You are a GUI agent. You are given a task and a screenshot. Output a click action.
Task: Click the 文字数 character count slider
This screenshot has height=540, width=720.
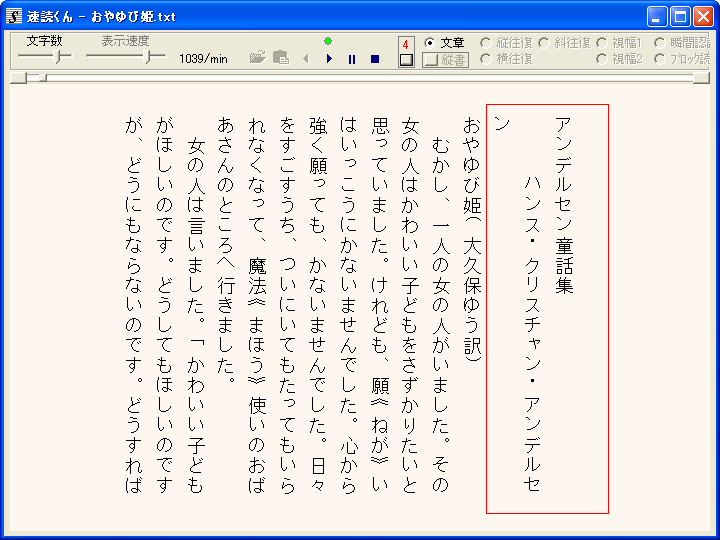[45, 56]
